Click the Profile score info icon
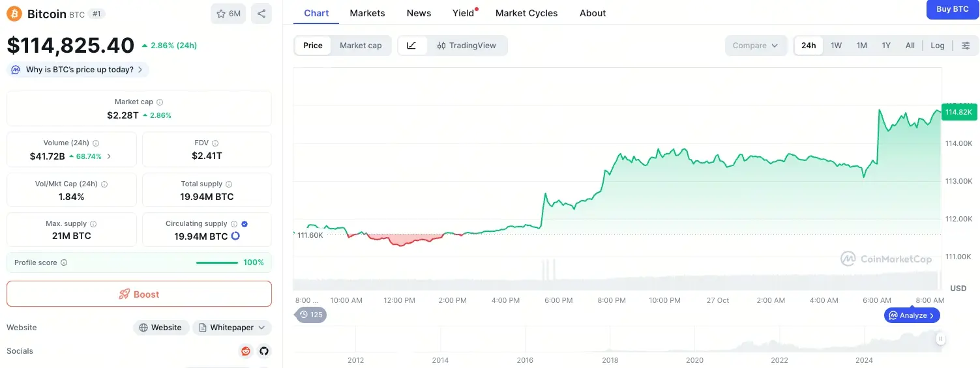This screenshot has height=368, width=980. (x=64, y=262)
